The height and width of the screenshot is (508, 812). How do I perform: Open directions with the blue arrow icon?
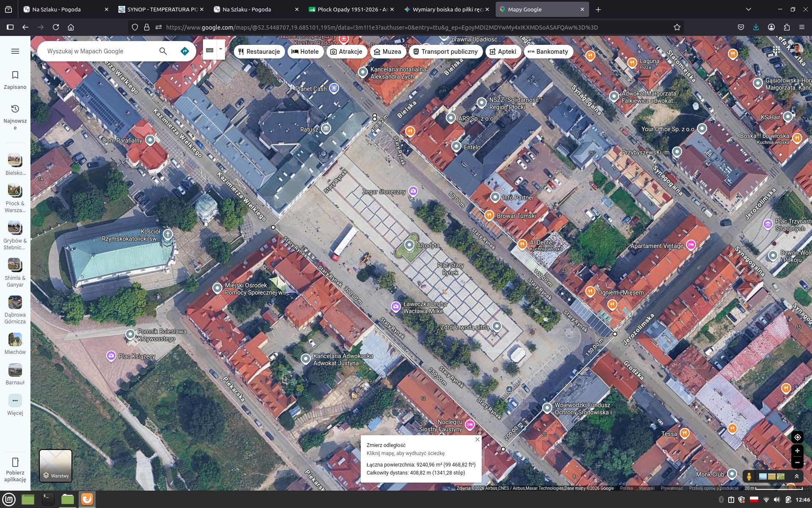point(185,51)
